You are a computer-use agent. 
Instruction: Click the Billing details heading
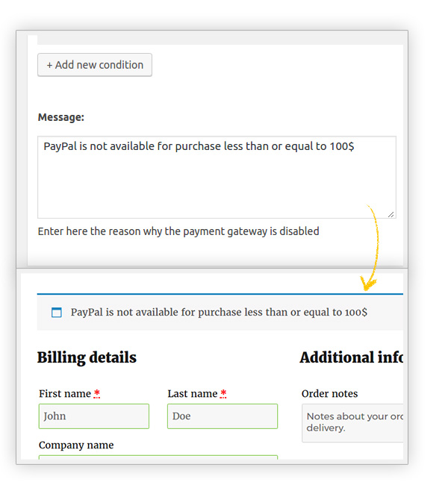tap(87, 357)
